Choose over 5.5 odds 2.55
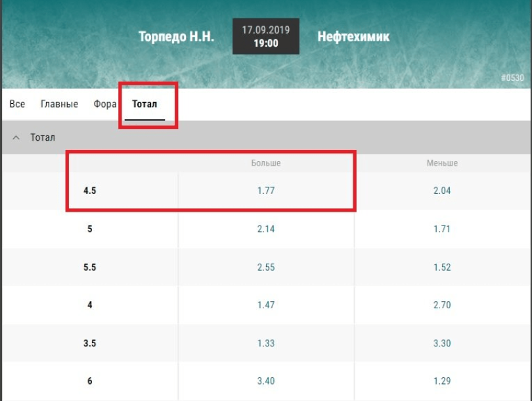 tap(266, 267)
